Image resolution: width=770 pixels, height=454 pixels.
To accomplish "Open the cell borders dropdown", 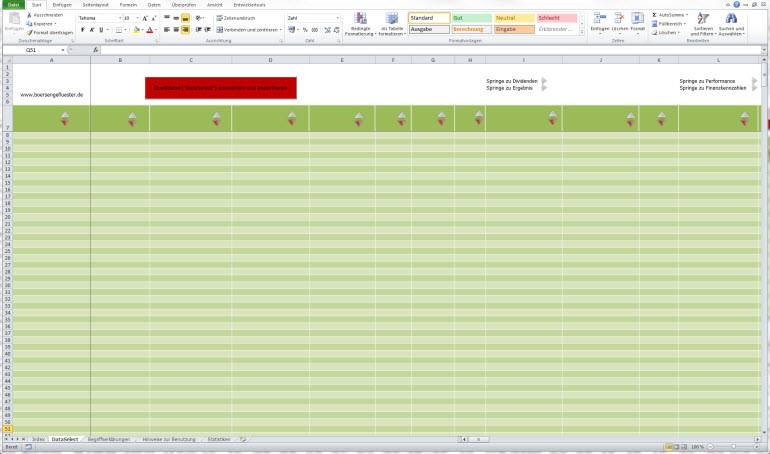I will [125, 30].
